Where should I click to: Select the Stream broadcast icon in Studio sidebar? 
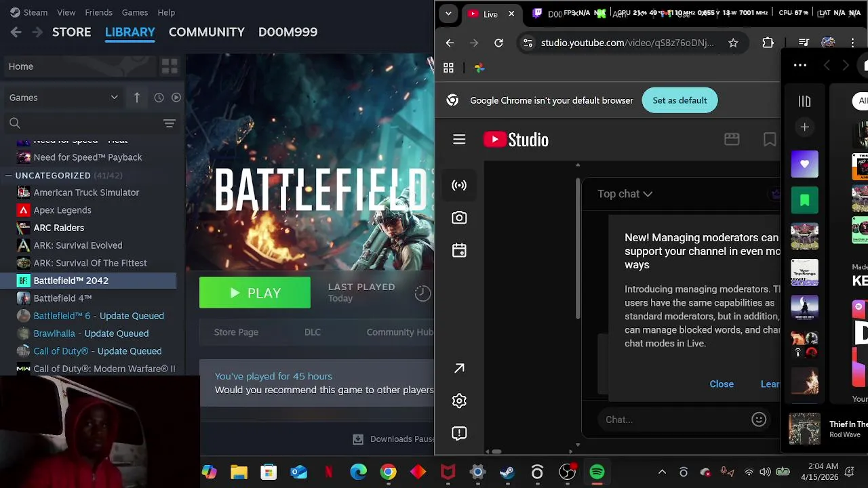(x=459, y=185)
